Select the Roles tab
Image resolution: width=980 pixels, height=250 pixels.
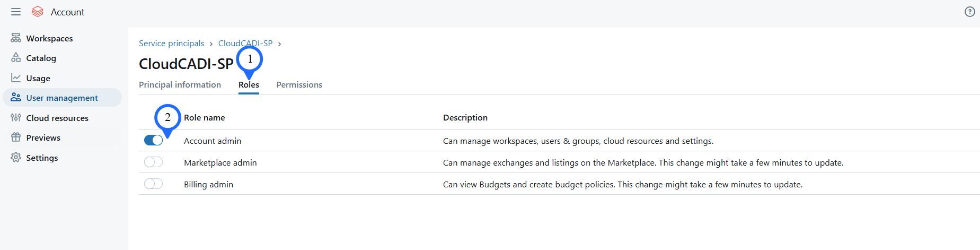pos(249,85)
